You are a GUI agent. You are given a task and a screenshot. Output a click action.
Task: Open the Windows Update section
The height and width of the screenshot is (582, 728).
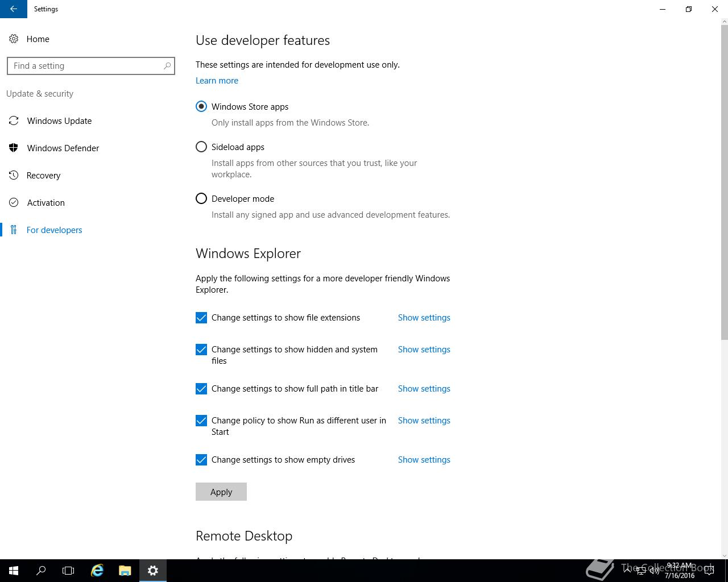(x=59, y=120)
